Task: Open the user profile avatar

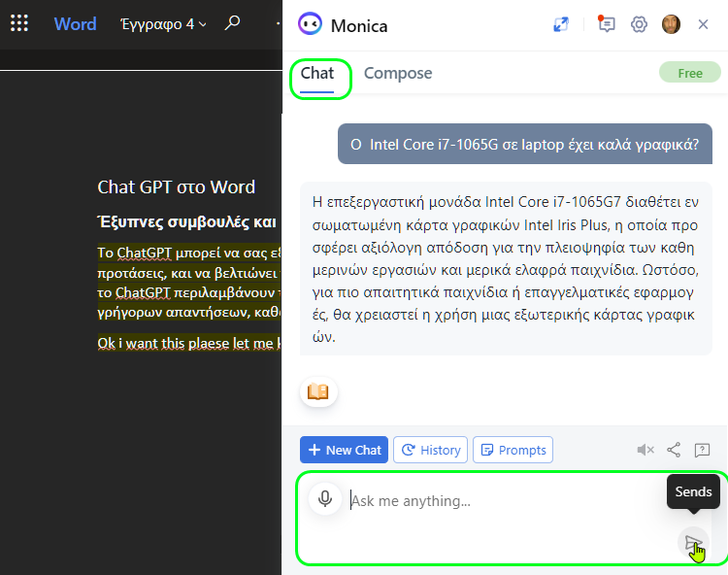Action: pyautogui.click(x=671, y=24)
